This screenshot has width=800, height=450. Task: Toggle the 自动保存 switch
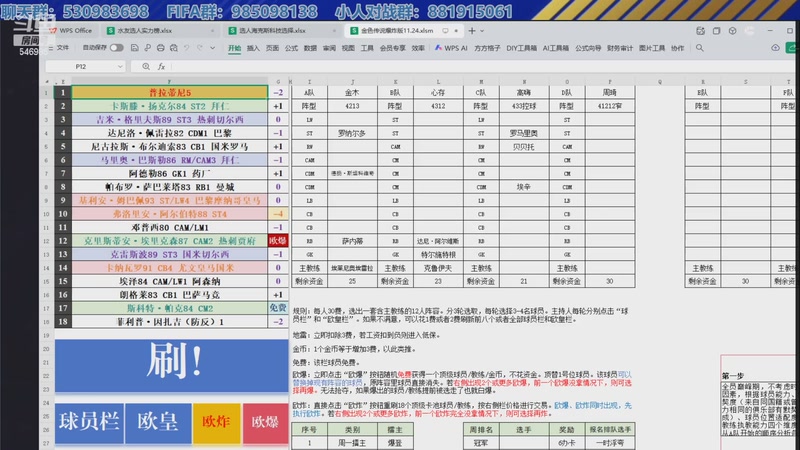tap(116, 48)
